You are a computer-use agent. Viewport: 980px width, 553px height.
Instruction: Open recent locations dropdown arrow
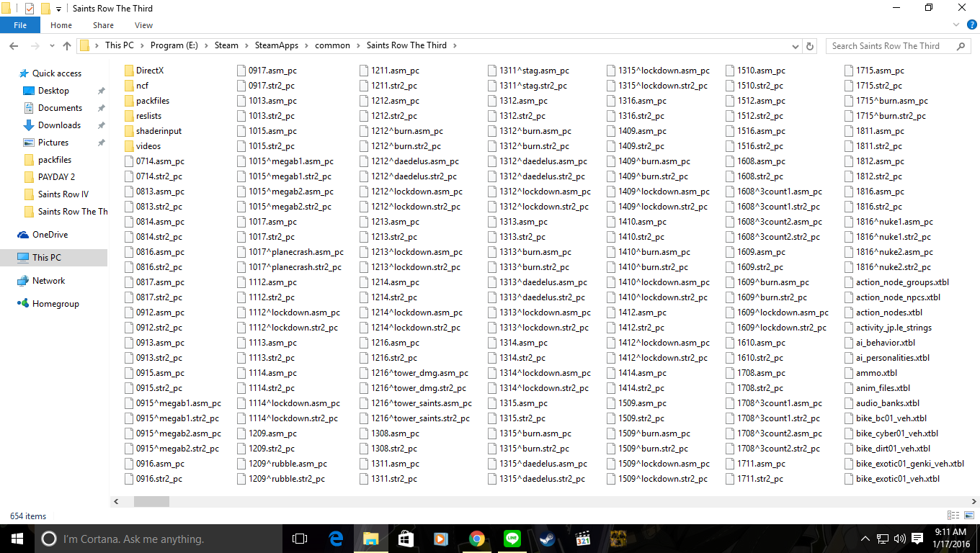(x=52, y=45)
